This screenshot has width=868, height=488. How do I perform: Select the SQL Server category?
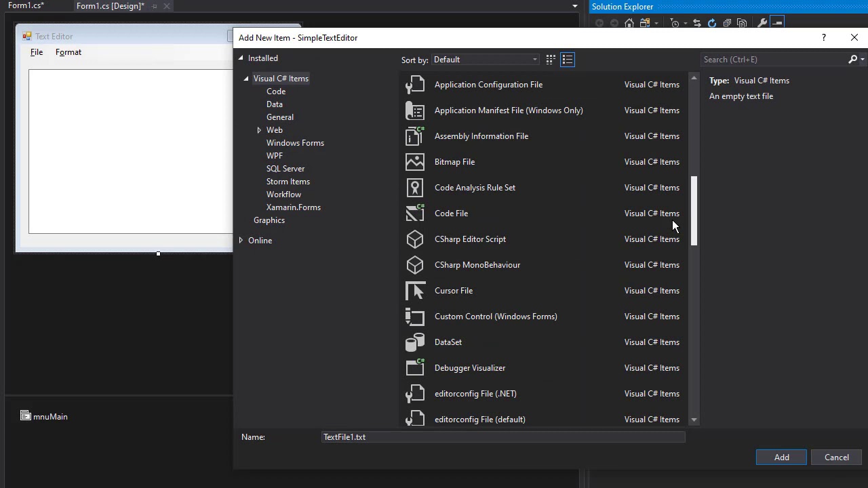click(x=285, y=169)
